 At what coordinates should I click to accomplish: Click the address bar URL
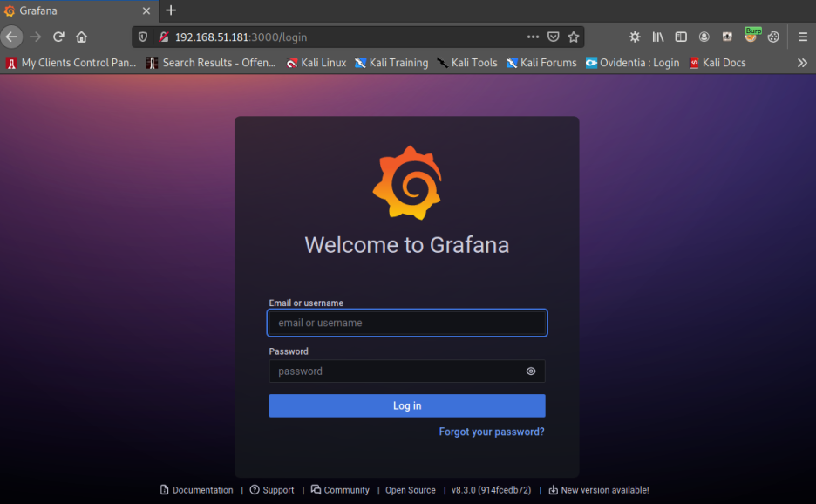(x=241, y=37)
